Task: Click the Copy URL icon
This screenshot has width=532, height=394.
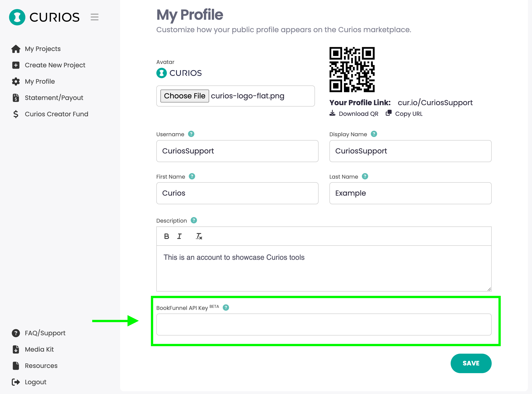Action: (x=389, y=113)
